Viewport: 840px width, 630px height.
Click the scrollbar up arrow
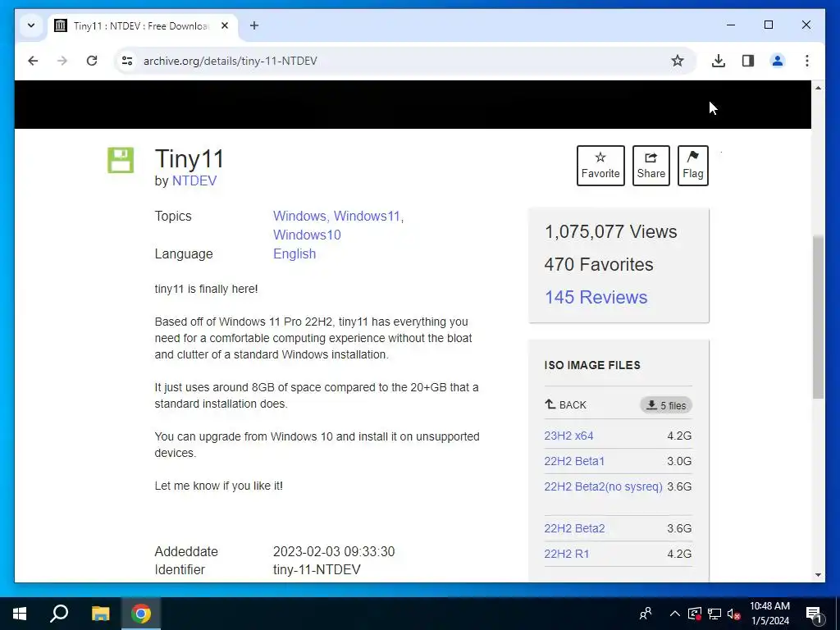818,87
